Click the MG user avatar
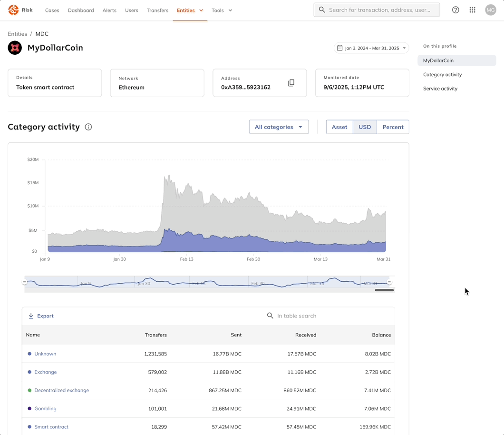Viewport: 504px width, 435px height. point(490,10)
